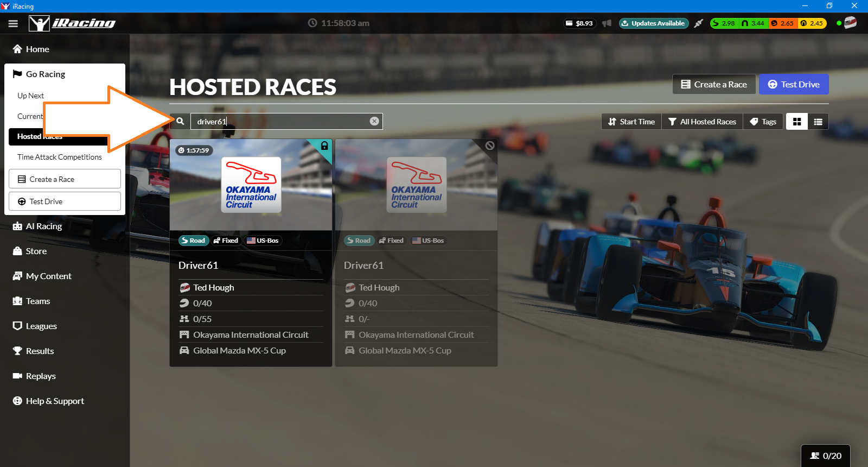Click Global Mazda MX-5 Cup on first card
This screenshot has height=467, width=868.
point(240,350)
